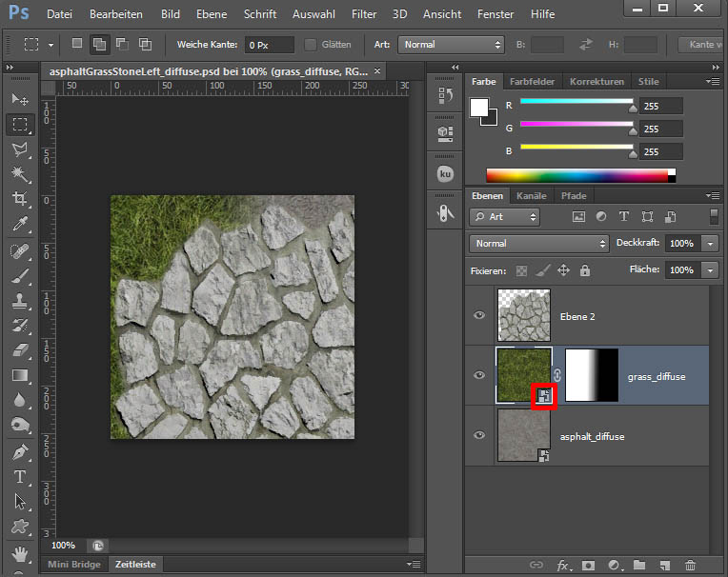Image resolution: width=728 pixels, height=577 pixels.
Task: Switch to the Kanäle tab
Action: pos(532,196)
